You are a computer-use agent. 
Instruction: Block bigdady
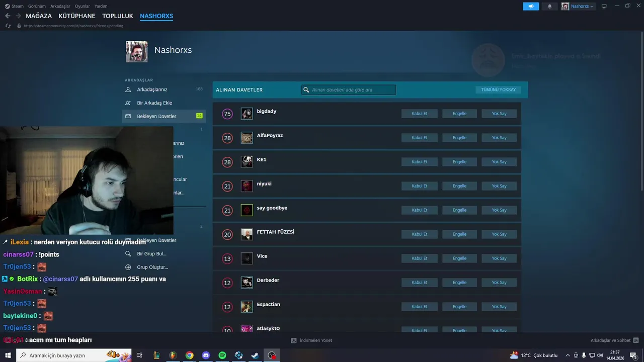[459, 114]
